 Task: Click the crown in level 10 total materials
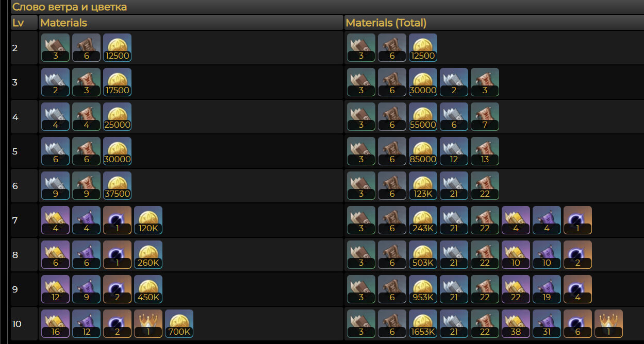pos(608,324)
